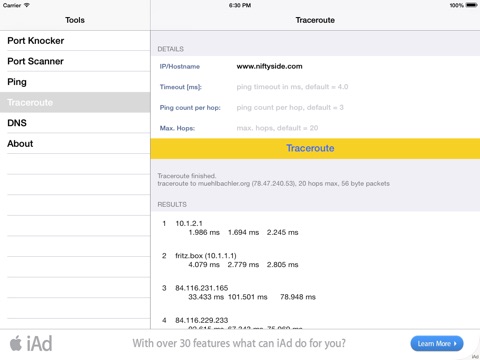The image size is (480, 360).
Task: Click the DETAILS section header
Action: (170, 49)
